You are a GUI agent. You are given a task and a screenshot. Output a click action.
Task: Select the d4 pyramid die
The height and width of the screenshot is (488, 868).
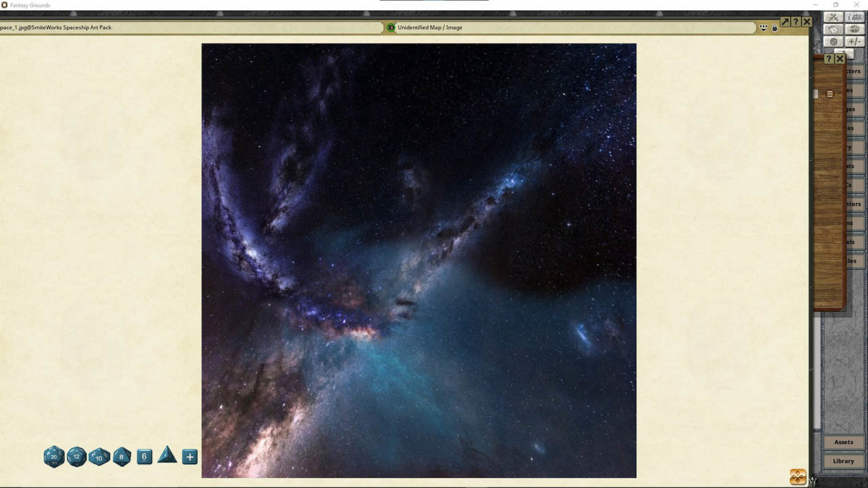click(x=167, y=457)
